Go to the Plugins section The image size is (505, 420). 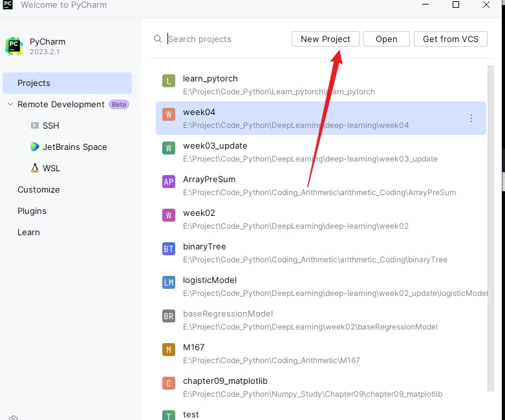[32, 211]
